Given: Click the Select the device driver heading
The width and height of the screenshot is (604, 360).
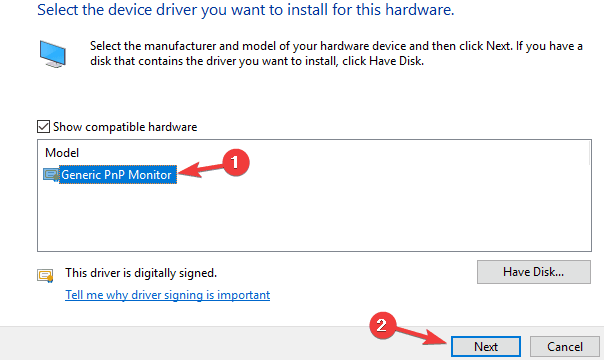Looking at the screenshot, I should (246, 10).
